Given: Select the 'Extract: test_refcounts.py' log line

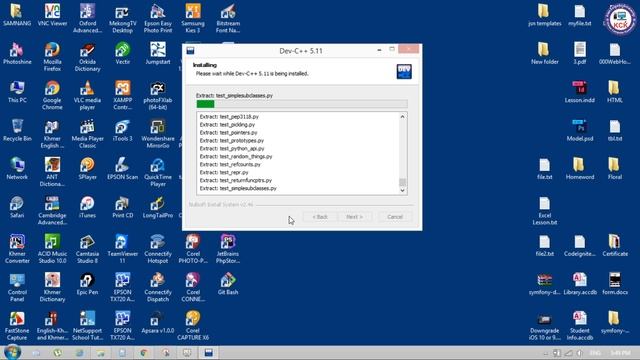Looking at the screenshot, I should [230, 164].
